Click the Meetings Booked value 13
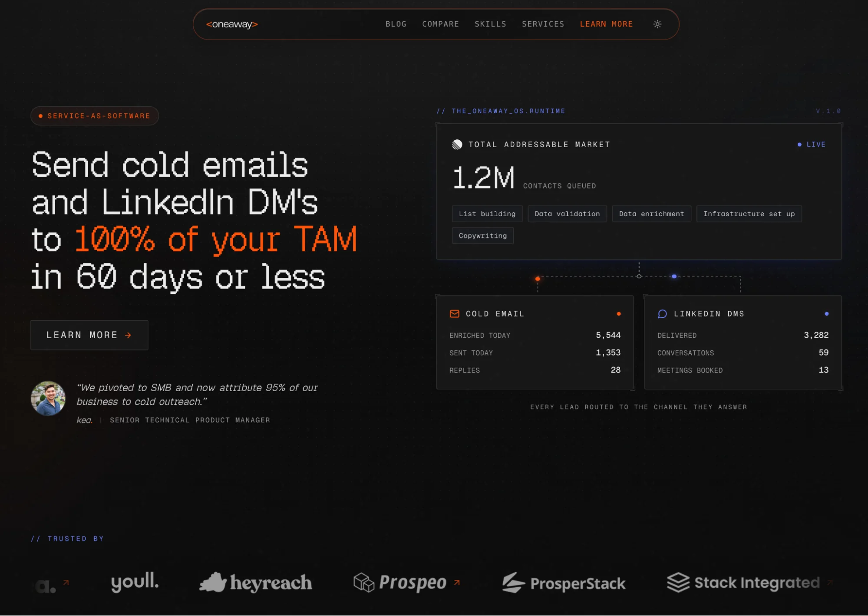 click(824, 370)
